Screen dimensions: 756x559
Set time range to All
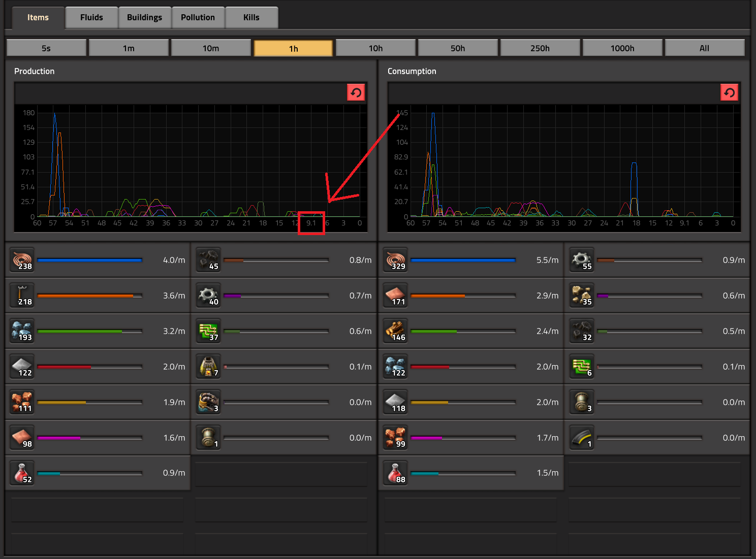(705, 48)
